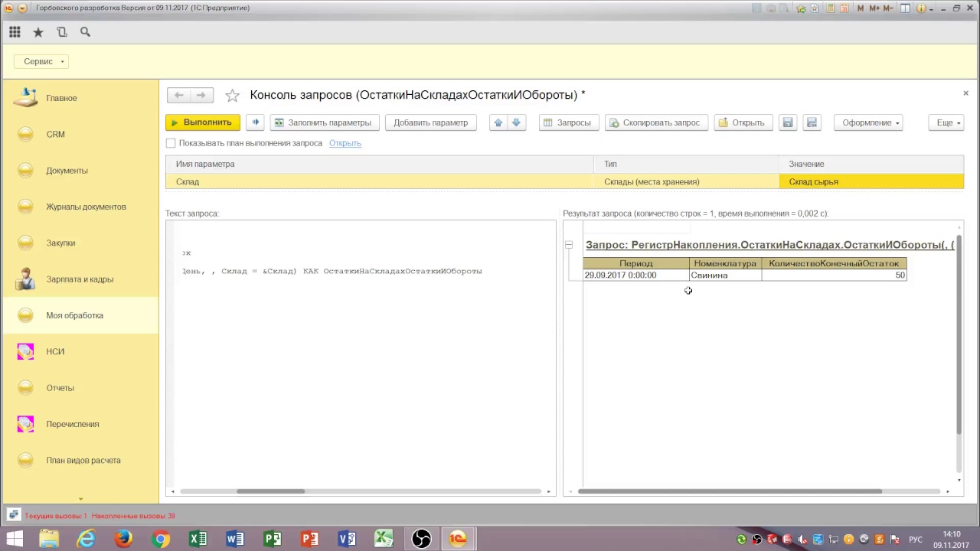The height and width of the screenshot is (551, 980).
Task: Click the Свинина result cell
Action: tap(725, 275)
